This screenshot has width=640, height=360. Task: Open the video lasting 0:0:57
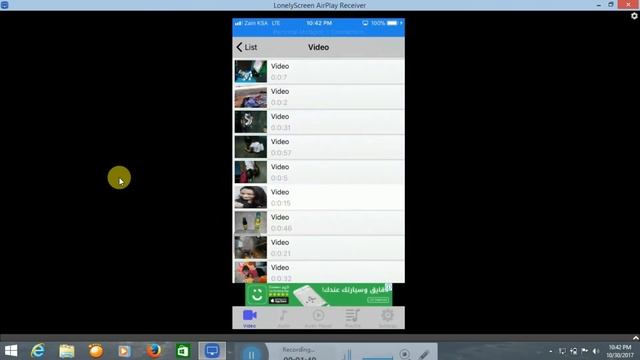(x=319, y=147)
